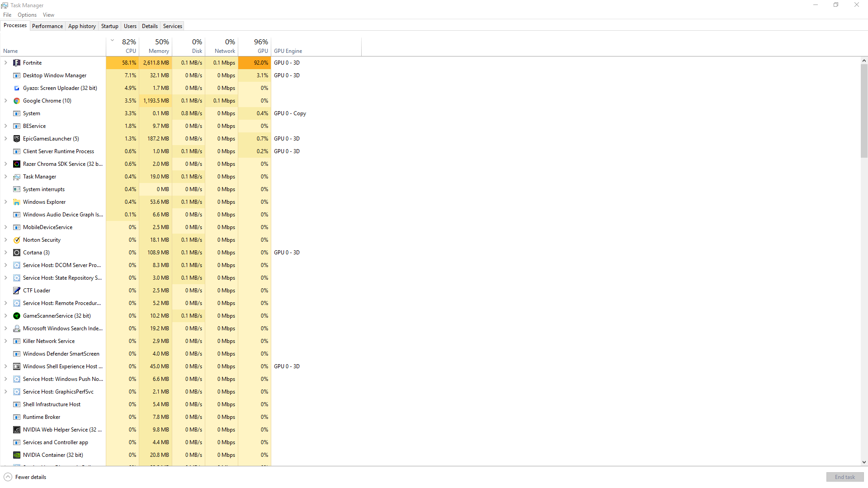Switch to the Performance tab
The image size is (868, 488).
47,26
